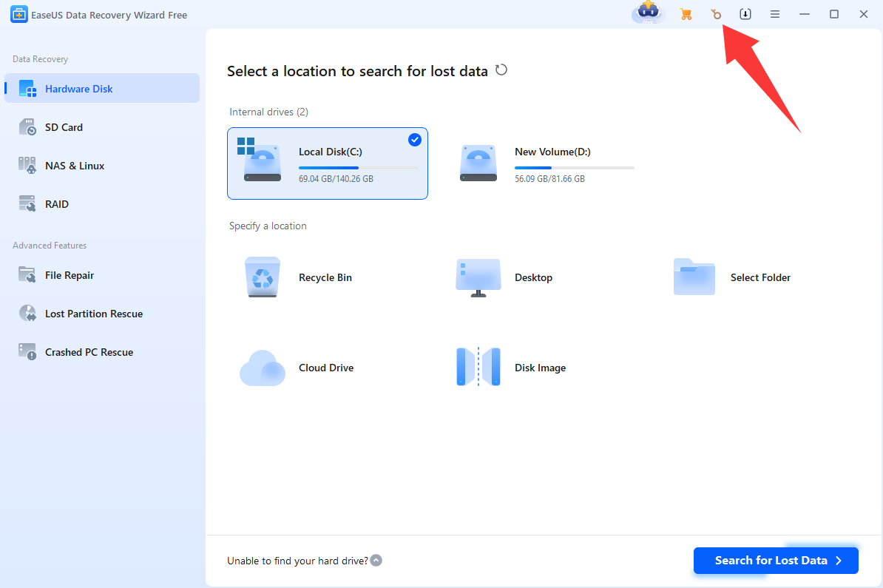Image resolution: width=883 pixels, height=588 pixels.
Task: Open the orange shopping cart icon
Action: [686, 14]
